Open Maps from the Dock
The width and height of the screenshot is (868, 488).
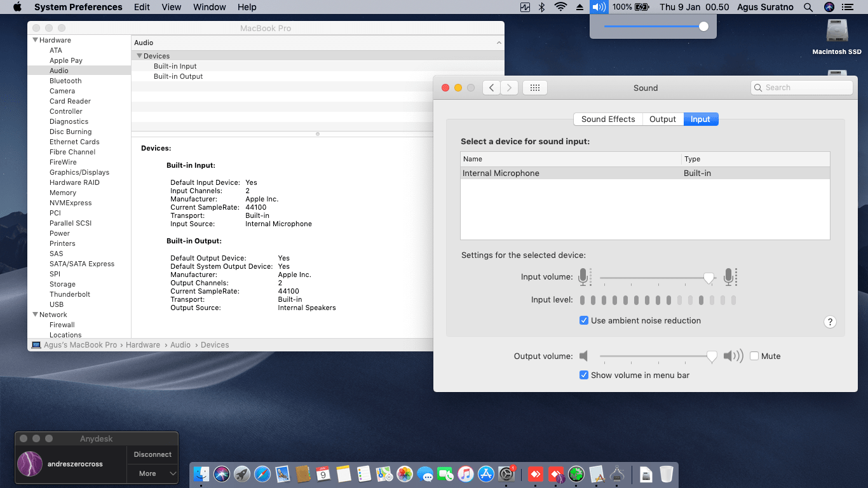click(x=384, y=474)
